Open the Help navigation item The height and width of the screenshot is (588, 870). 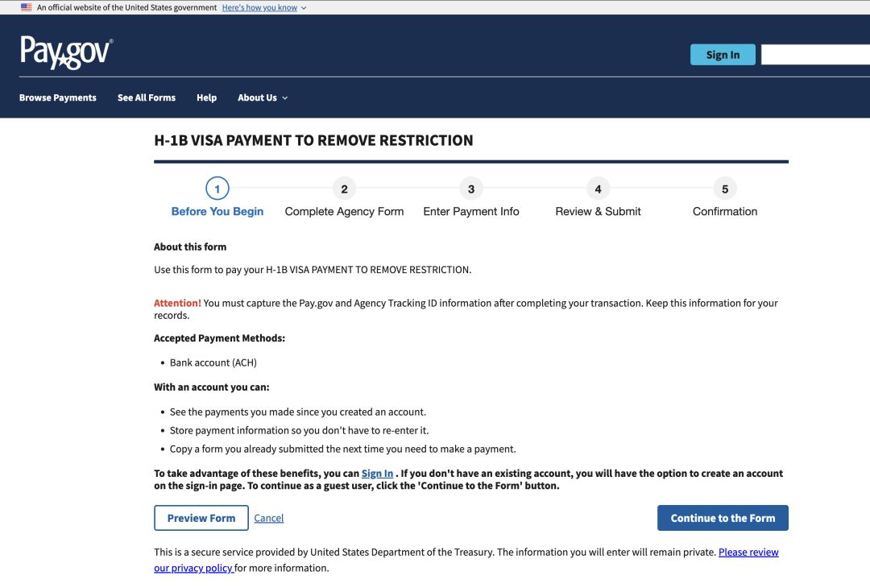pos(206,97)
